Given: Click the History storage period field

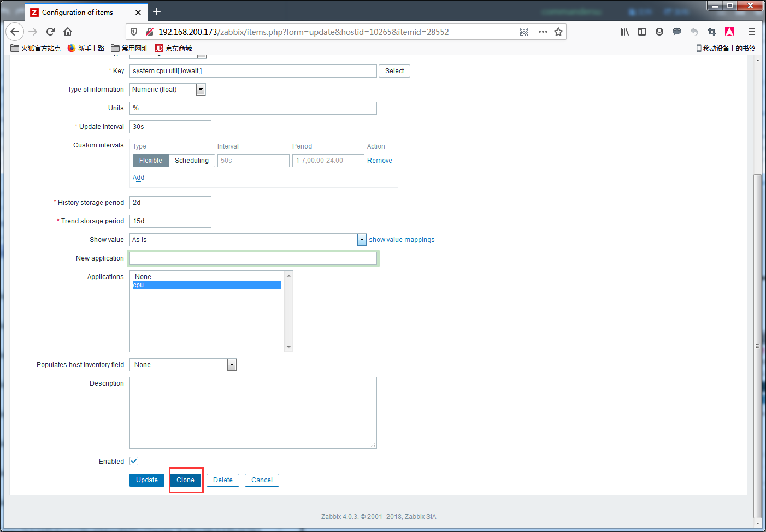Looking at the screenshot, I should (x=170, y=203).
